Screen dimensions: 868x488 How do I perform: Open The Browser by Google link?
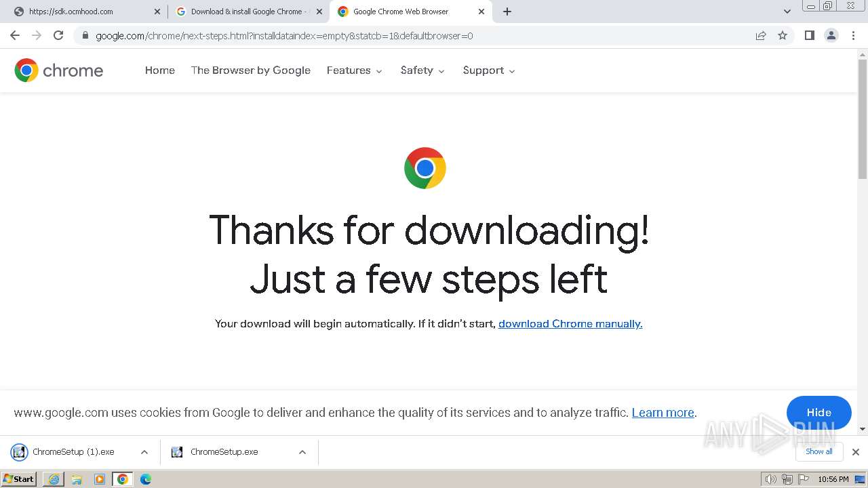(x=251, y=70)
